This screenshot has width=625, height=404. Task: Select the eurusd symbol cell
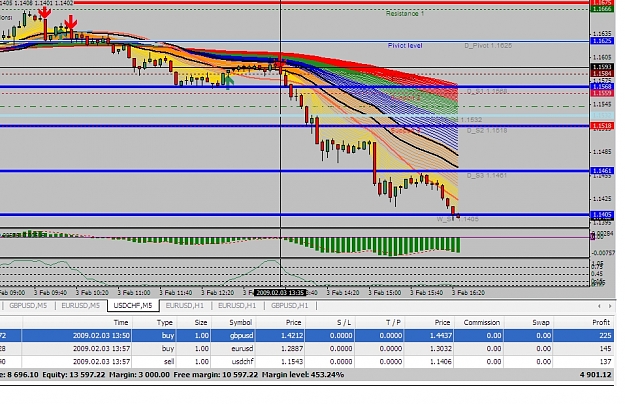242,349
